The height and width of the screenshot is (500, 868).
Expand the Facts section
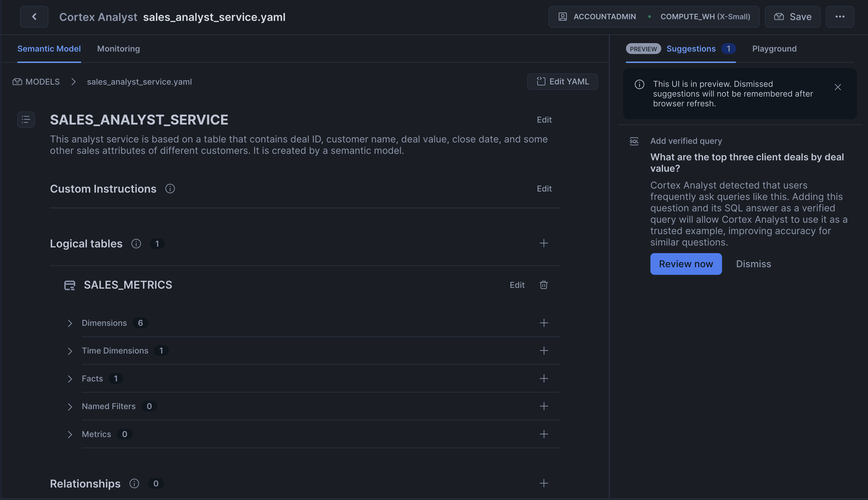70,379
